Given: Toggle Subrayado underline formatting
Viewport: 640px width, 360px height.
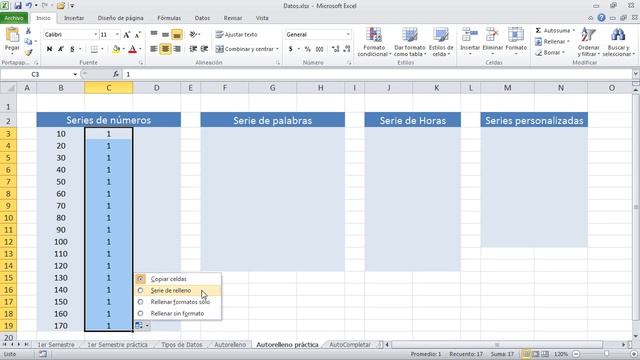Looking at the screenshot, I should (72, 49).
